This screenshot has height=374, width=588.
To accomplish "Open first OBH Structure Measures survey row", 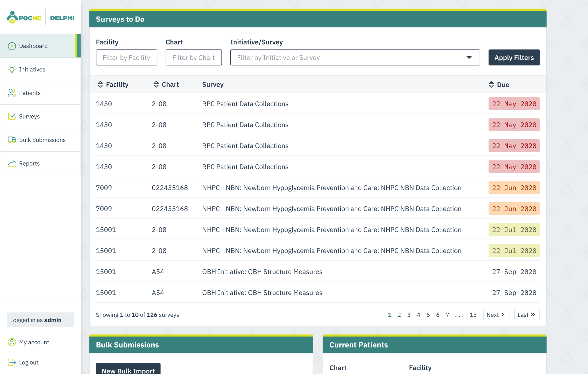I will pyautogui.click(x=318, y=272).
